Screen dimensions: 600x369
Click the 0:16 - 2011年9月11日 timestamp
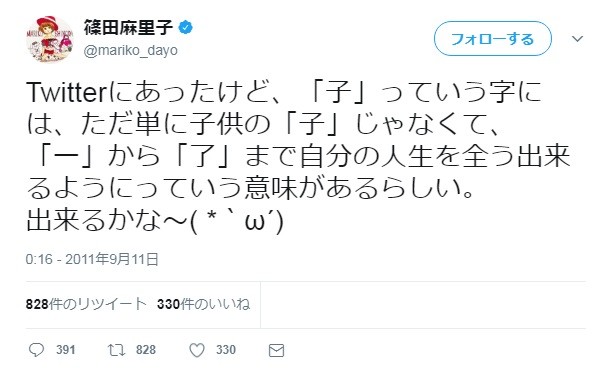click(92, 259)
